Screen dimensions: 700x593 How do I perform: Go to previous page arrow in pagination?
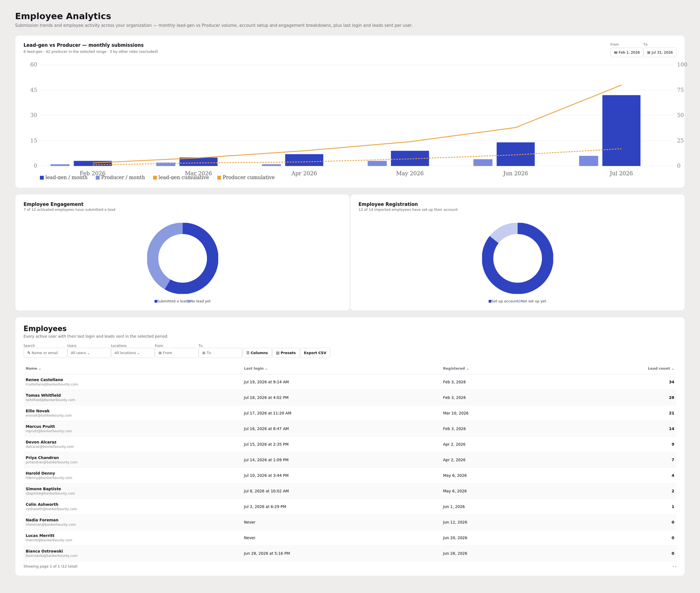[673, 567]
